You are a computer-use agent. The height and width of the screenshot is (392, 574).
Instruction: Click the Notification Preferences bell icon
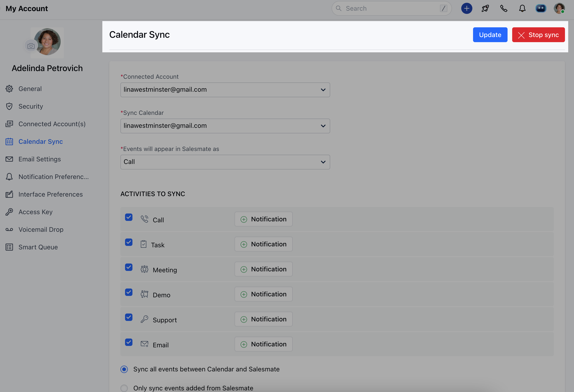coord(9,177)
